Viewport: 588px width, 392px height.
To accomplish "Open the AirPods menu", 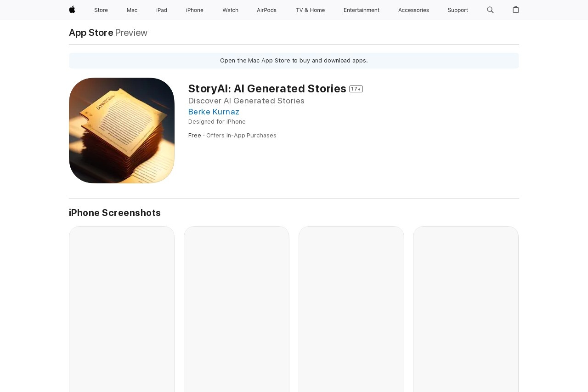I will 266,10.
